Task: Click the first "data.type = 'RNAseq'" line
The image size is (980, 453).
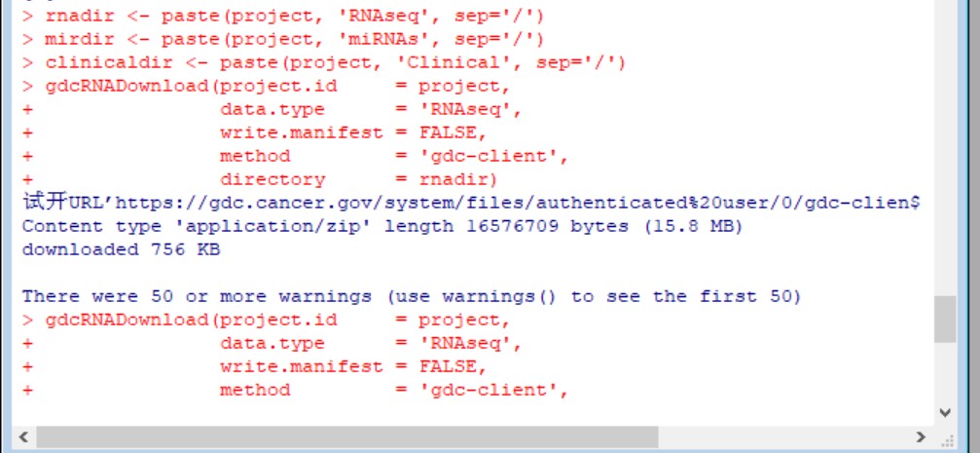Action: [369, 109]
